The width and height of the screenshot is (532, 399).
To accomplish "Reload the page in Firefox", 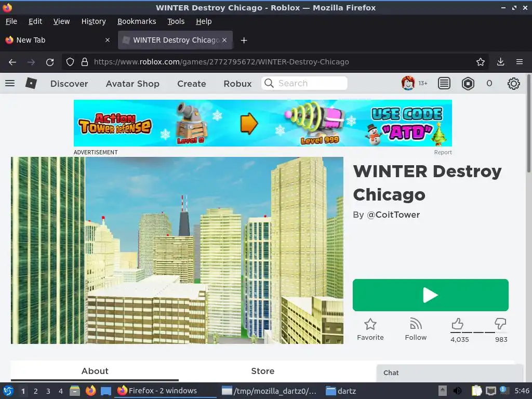I will click(x=50, y=62).
